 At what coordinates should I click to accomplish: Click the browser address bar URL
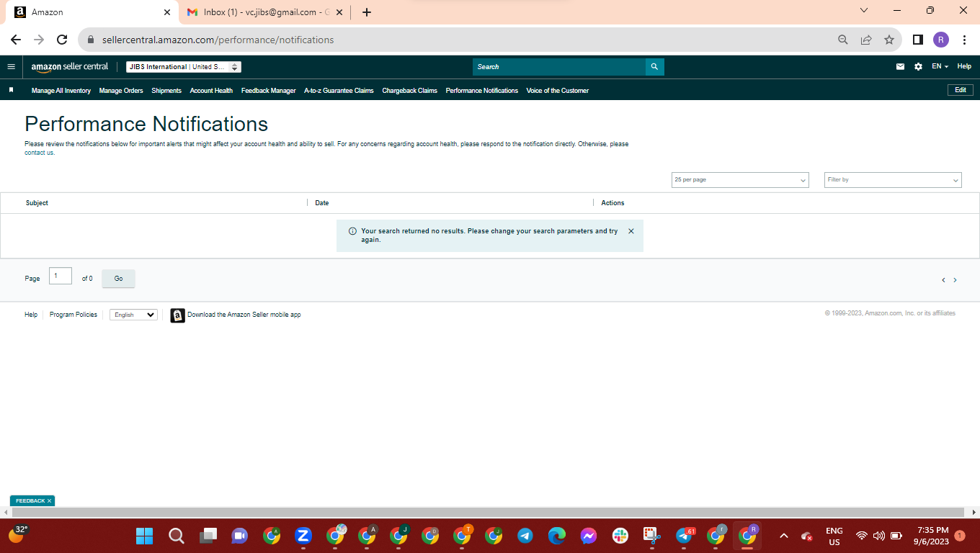click(x=218, y=40)
